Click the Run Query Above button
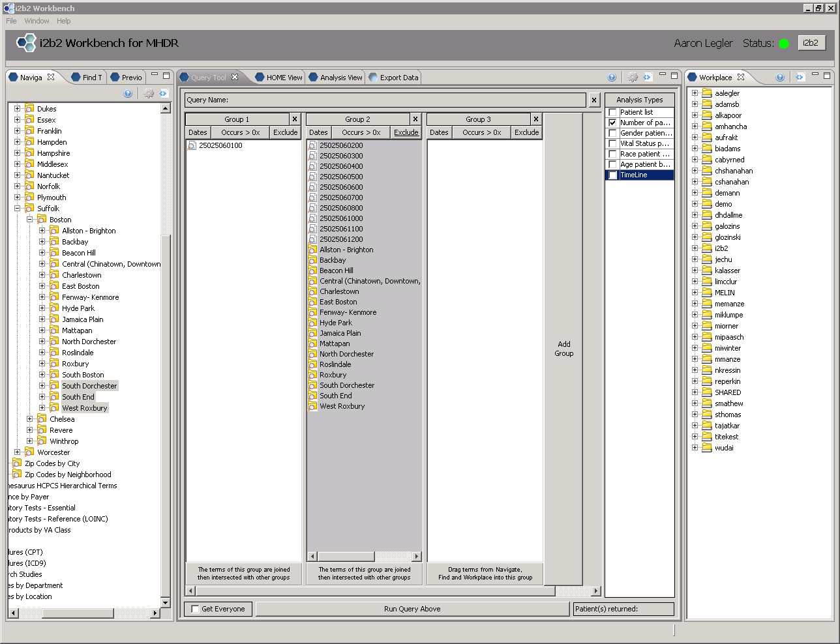Viewport: 840px width, 644px height. click(412, 609)
